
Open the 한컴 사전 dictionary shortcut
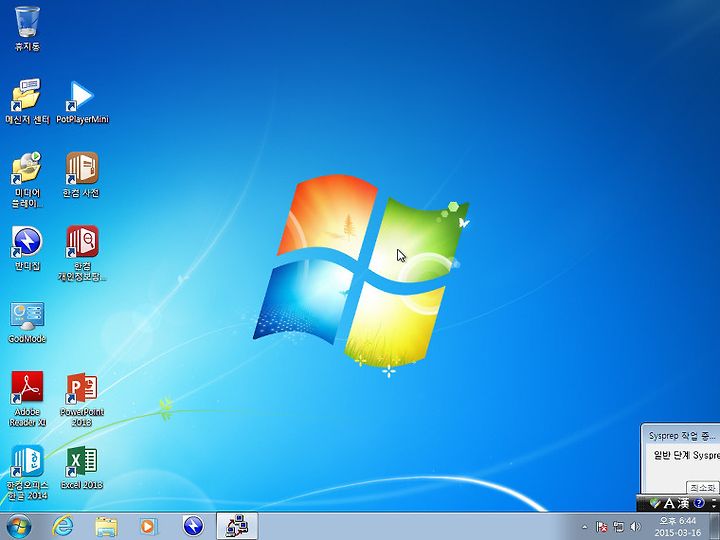point(82,174)
